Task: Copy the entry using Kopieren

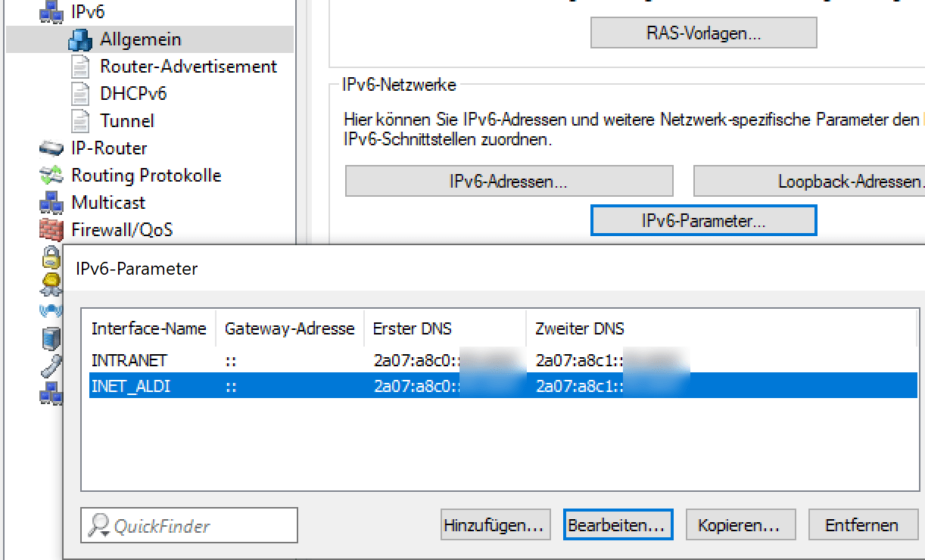Action: pos(740,524)
